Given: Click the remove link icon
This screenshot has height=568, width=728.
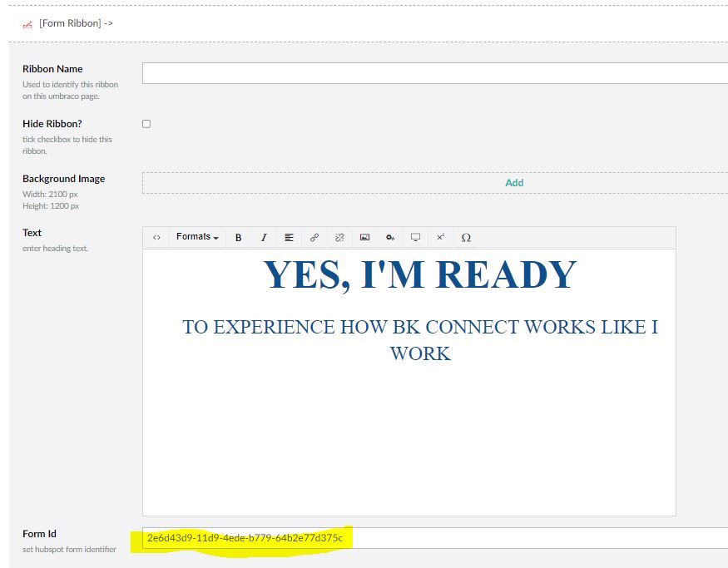Looking at the screenshot, I should 339,238.
